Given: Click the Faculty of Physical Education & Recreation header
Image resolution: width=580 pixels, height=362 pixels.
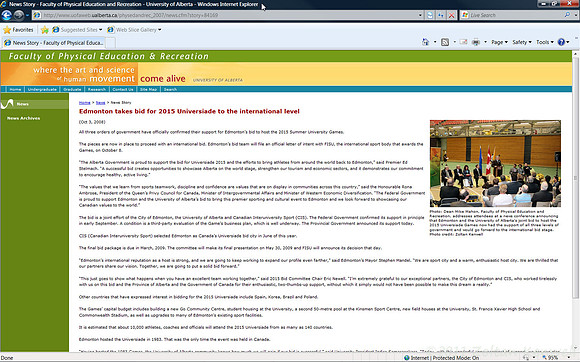Looking at the screenshot, I should point(108,56).
